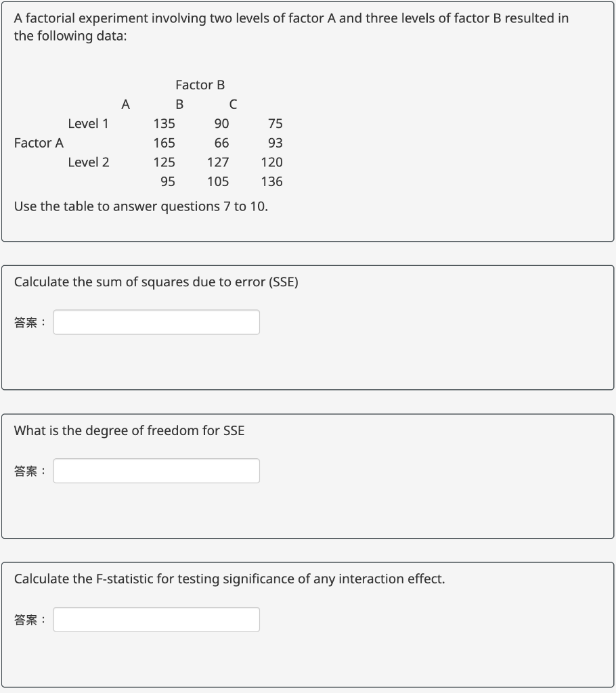Click the F-statistic answer input field

click(156, 619)
